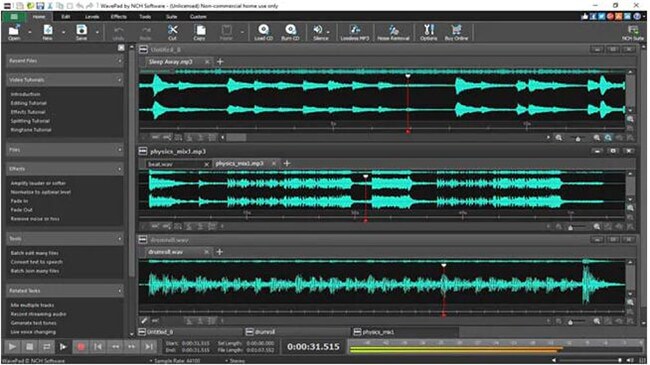Open the Silence button dropdown arrow
Viewport: 650px width, 365px height.
[328, 32]
